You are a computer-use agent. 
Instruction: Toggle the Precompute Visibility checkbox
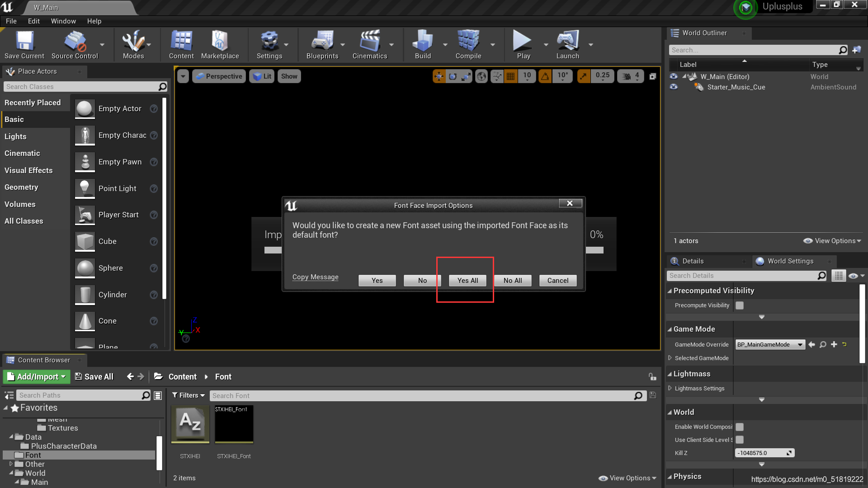point(740,305)
